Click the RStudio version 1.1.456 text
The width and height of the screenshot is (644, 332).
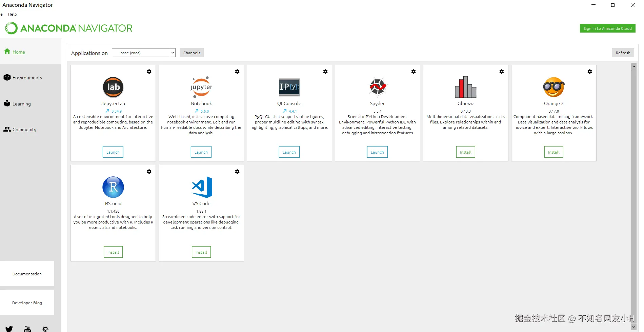(x=113, y=211)
